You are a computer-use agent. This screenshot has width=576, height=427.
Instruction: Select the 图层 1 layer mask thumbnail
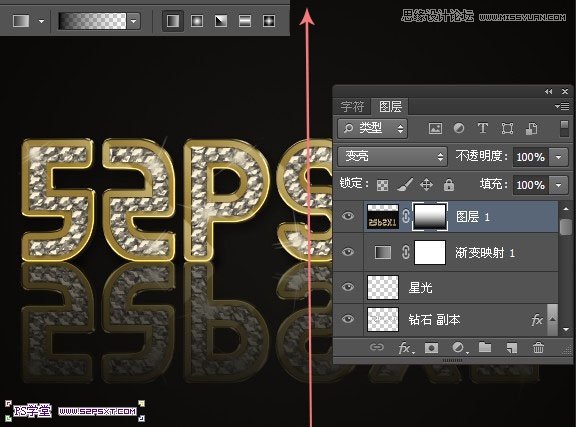[x=430, y=216]
